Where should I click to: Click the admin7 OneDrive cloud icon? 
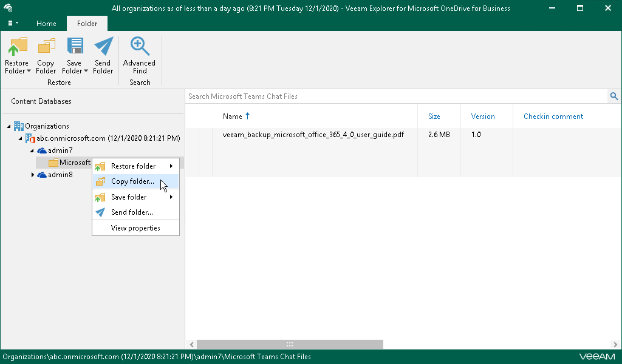(x=42, y=150)
